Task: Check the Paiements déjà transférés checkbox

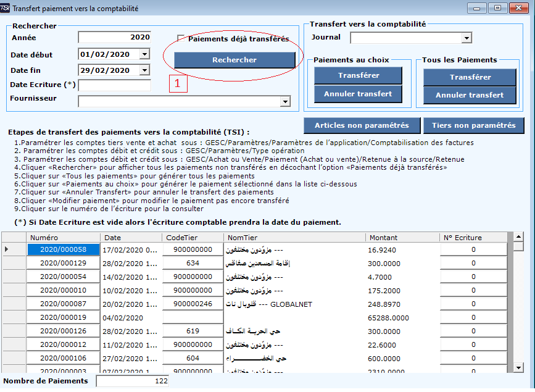Action: point(181,39)
